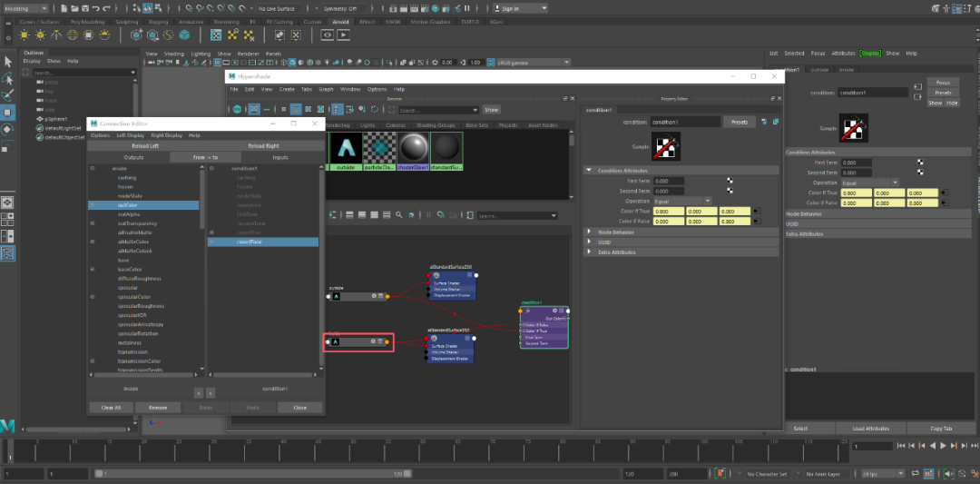This screenshot has width=980, height=484.
Task: Click Presets button in Property Editor
Action: pyautogui.click(x=740, y=122)
